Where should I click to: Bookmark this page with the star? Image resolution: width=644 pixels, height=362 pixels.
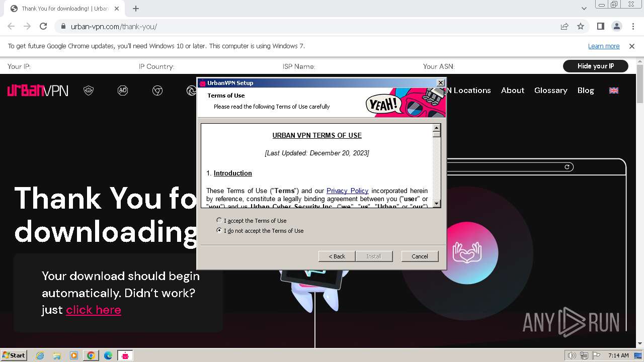581,27
